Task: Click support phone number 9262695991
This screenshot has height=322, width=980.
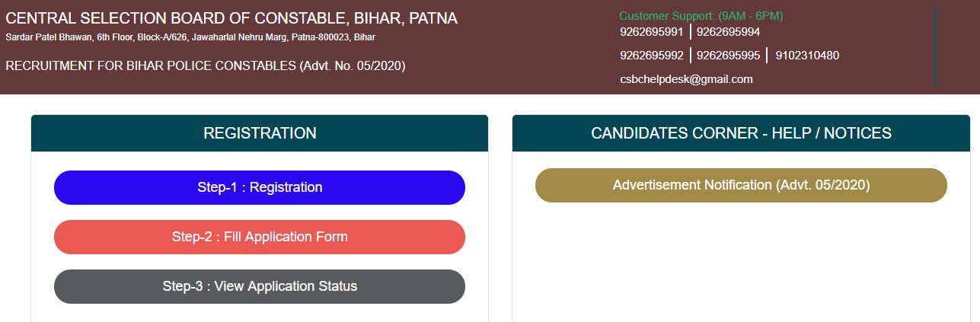Action: [x=652, y=32]
